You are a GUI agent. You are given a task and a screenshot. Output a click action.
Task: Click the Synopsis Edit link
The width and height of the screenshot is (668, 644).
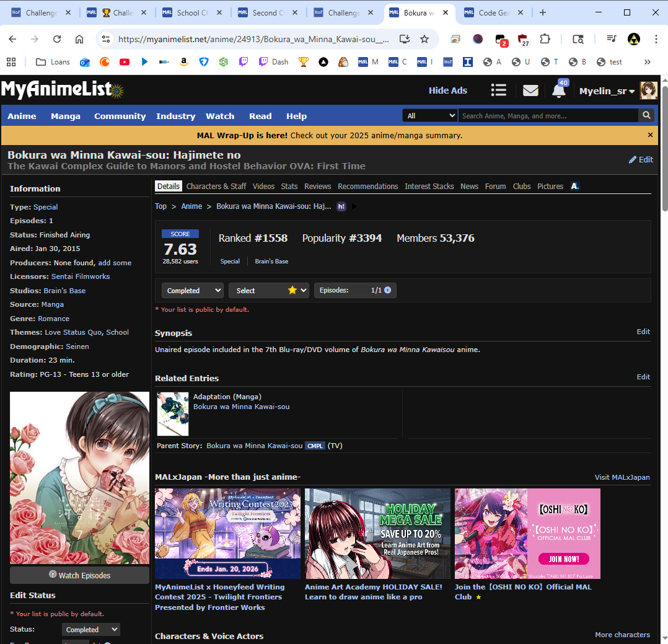[643, 332]
